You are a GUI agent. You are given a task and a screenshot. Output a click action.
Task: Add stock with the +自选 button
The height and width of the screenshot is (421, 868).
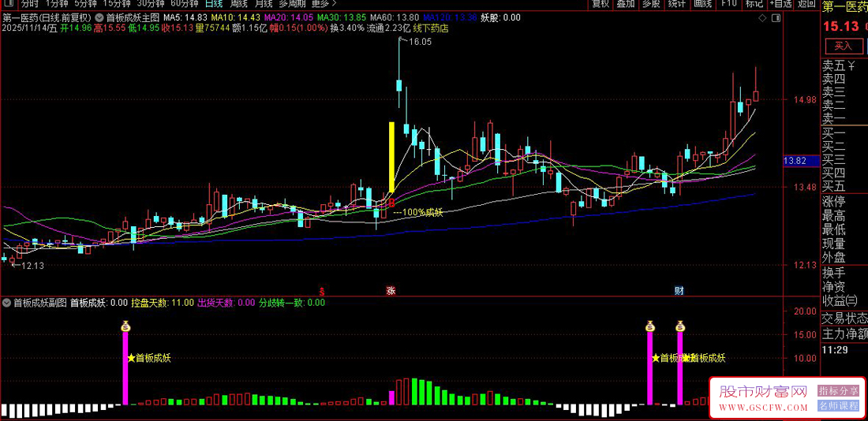click(x=780, y=5)
